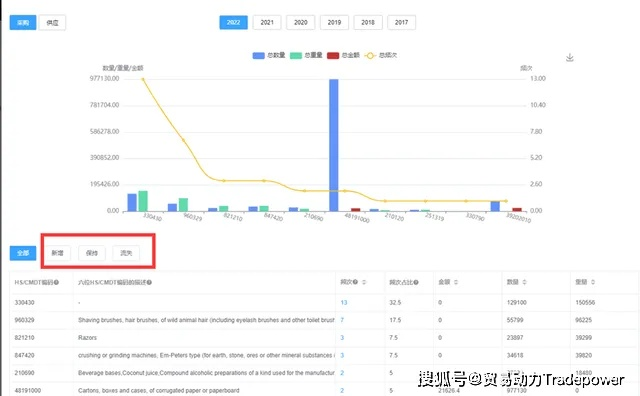This screenshot has width=640, height=396.
Task: Select year 2020
Action: click(300, 22)
